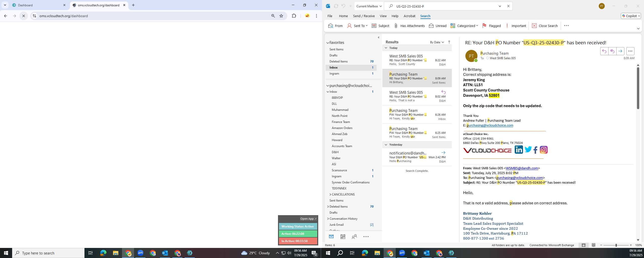Switch to Reading view in Outlook status bar
Image resolution: width=644 pixels, height=258 pixels.
click(593, 245)
